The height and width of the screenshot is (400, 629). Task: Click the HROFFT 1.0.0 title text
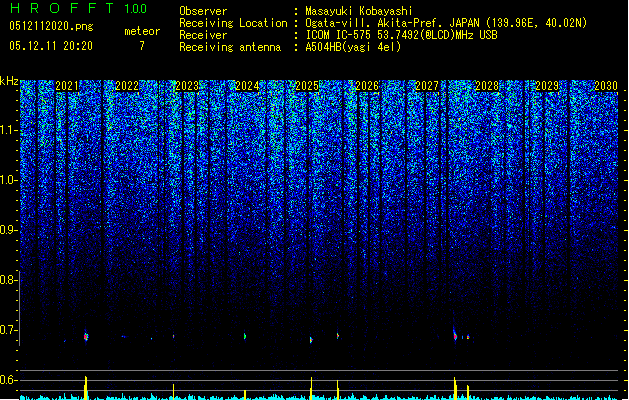[78, 8]
